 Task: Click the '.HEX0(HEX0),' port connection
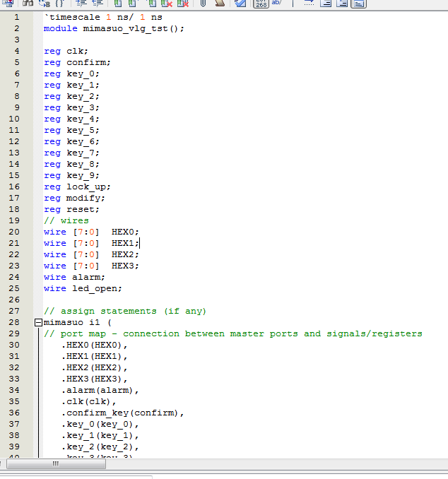[x=95, y=345]
